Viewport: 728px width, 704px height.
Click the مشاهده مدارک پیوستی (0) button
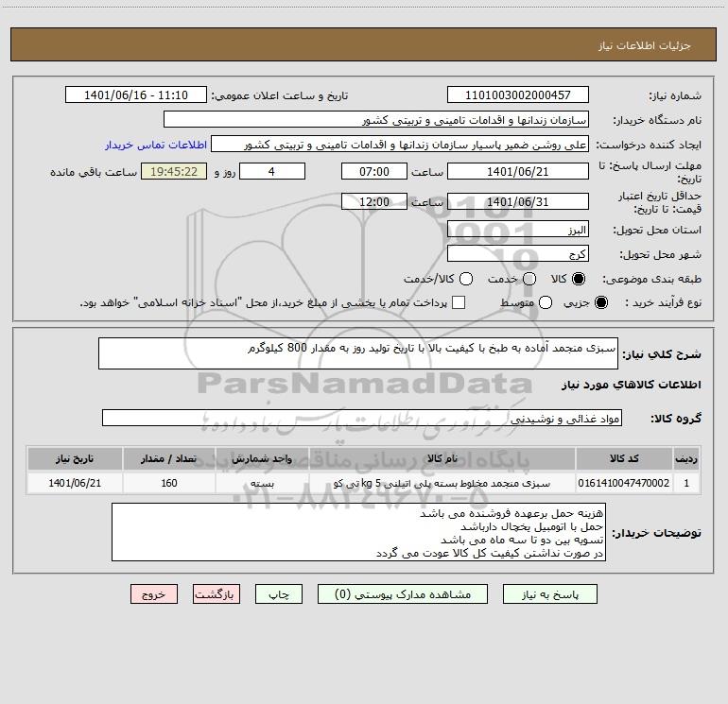point(403,594)
